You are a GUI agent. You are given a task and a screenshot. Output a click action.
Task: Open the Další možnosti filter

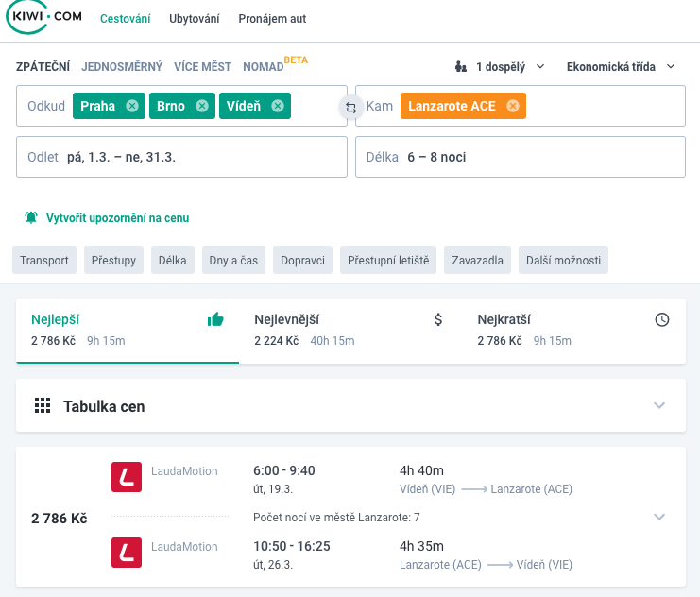(x=563, y=260)
